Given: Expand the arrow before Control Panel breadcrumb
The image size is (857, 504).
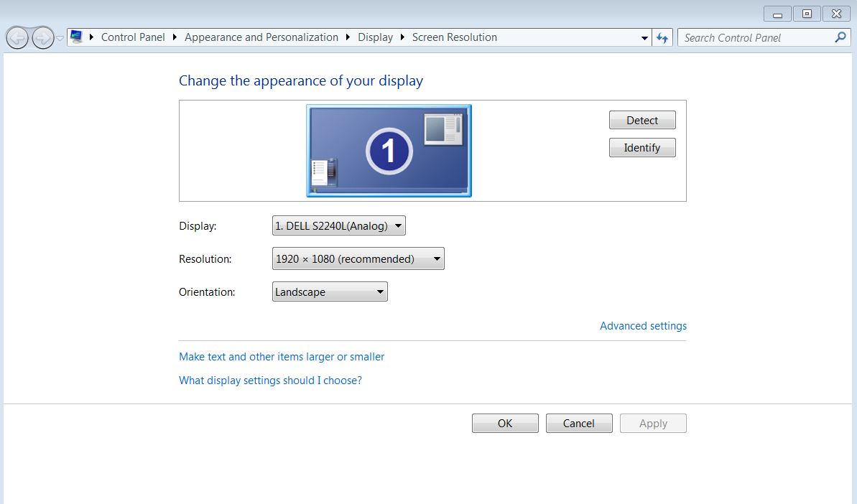Looking at the screenshot, I should coord(91,37).
